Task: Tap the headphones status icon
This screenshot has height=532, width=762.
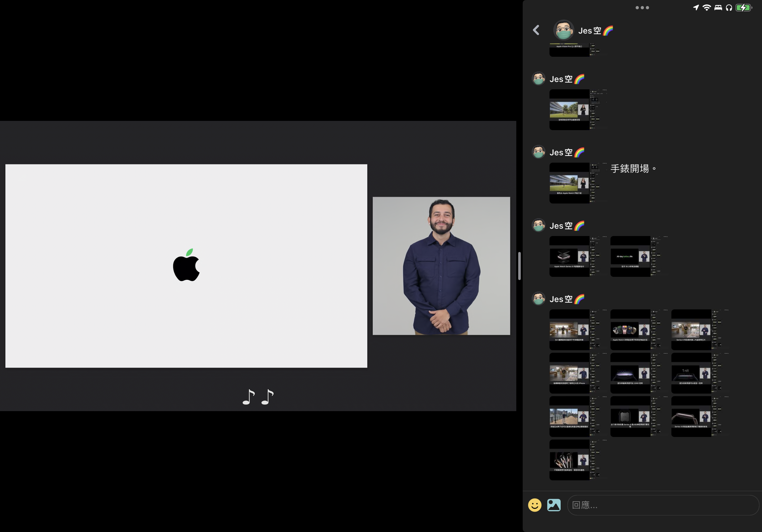Action: coord(729,8)
